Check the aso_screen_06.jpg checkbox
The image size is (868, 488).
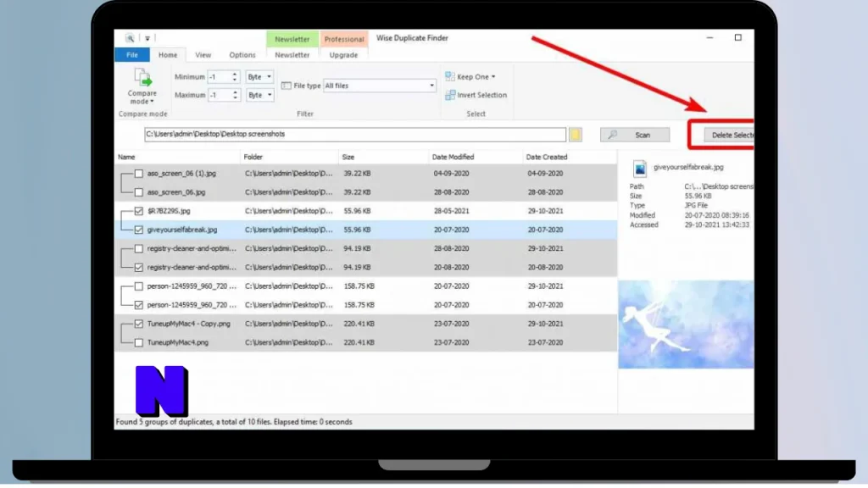click(x=138, y=192)
